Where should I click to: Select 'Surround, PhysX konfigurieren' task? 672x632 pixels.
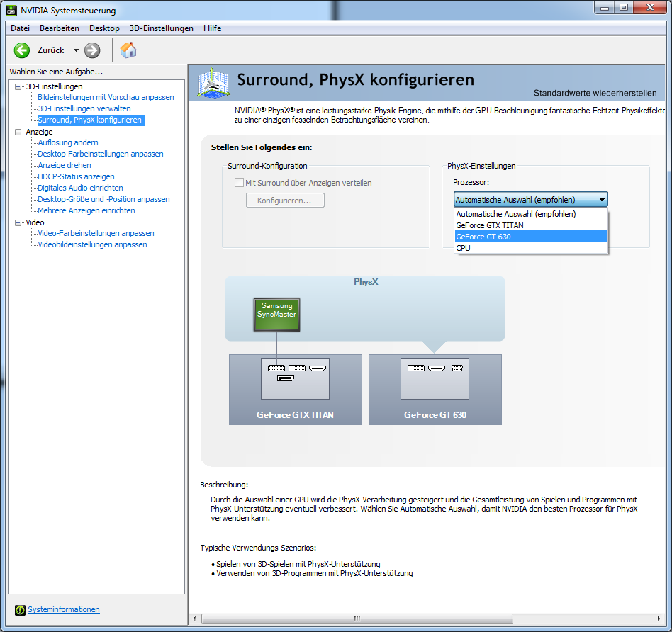(90, 120)
